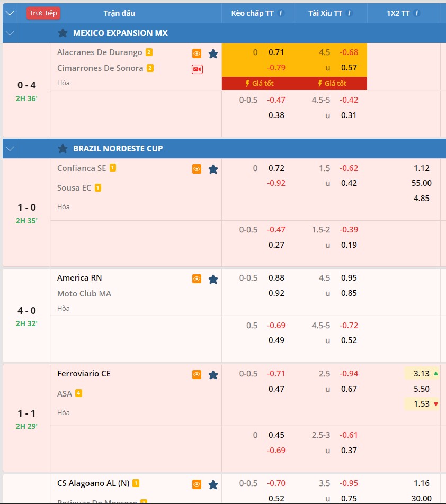
Task: Star the Ferroviario CE match
Action: point(213,375)
